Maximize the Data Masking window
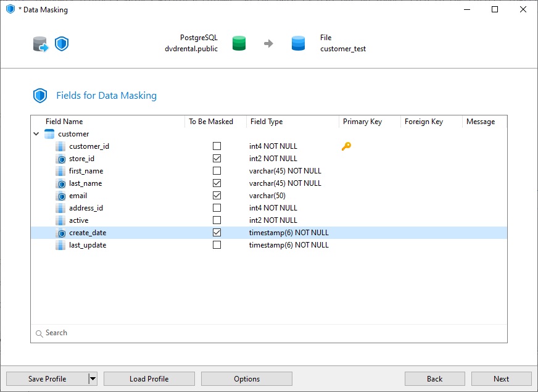 point(495,9)
